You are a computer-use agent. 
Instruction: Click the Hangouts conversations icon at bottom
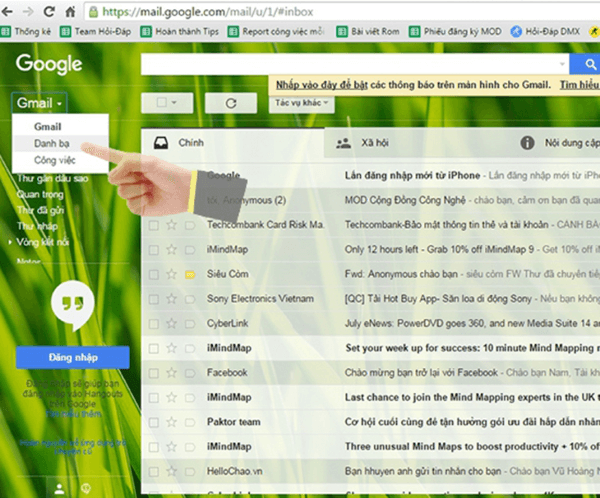85,488
